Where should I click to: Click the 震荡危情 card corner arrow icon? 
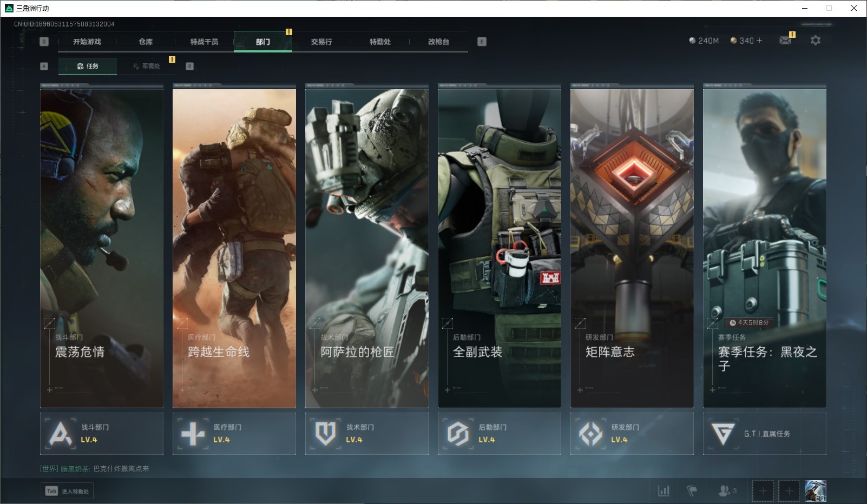point(49,323)
